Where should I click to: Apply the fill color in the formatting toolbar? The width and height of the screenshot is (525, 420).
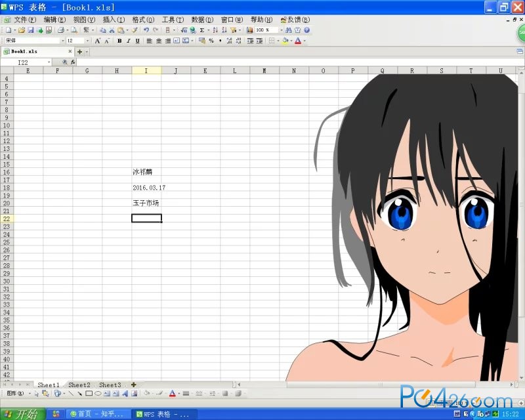point(285,41)
